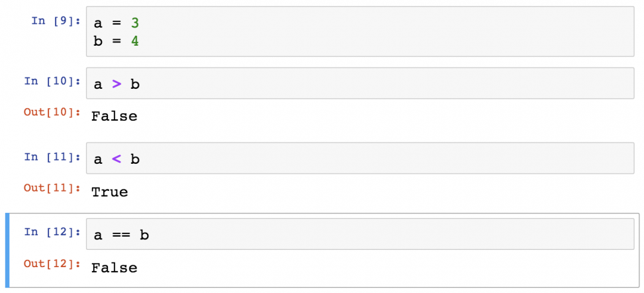This screenshot has height=293, width=644.
Task: Click the double-equals operator in cell 12
Action: pyautogui.click(x=121, y=235)
